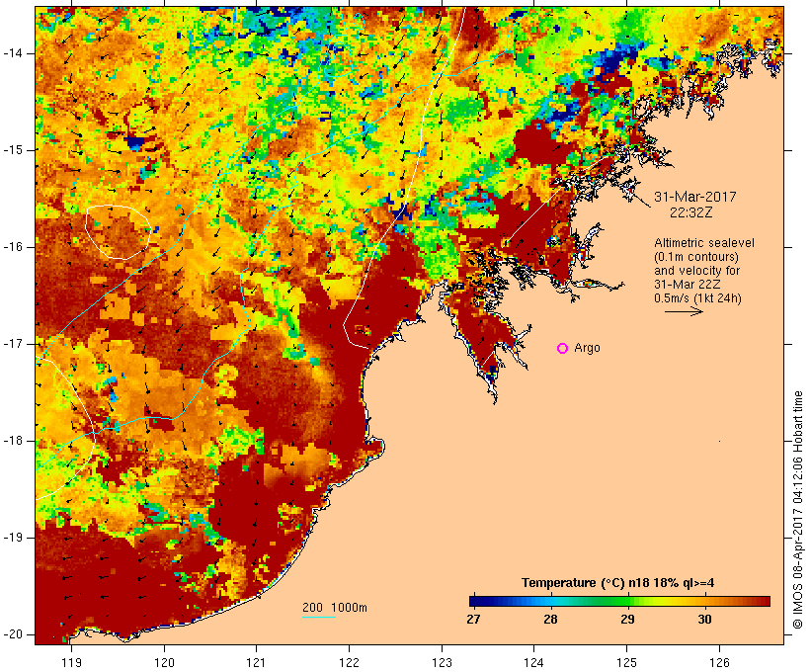Image resolution: width=810 pixels, height=672 pixels.
Task: Click the colorbar label '28'
Action: (x=550, y=620)
